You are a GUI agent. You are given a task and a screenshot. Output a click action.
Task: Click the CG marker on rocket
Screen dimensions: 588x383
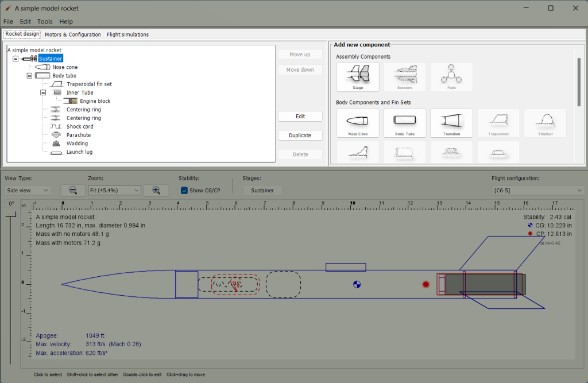click(x=357, y=284)
